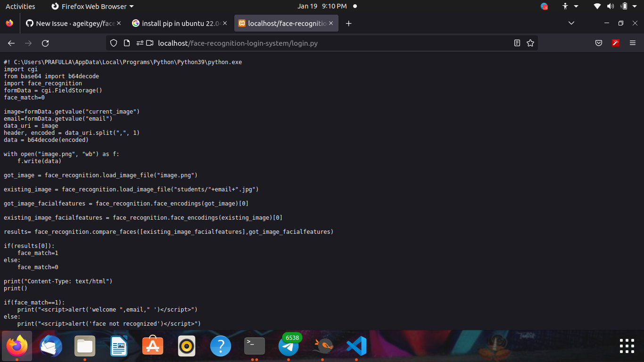644x362 pixels.
Task: Toggle tracking protection via the shield icon
Action: click(114, 43)
